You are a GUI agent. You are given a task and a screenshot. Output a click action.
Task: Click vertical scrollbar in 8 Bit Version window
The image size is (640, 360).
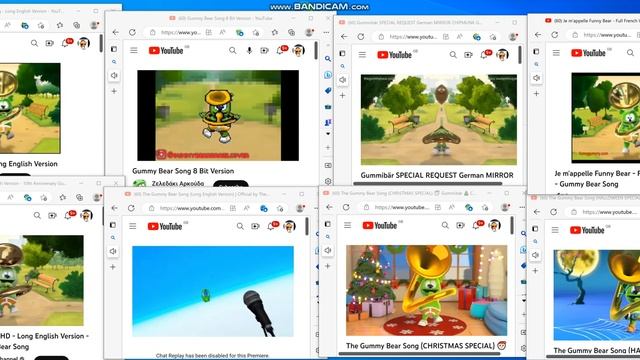316,51
